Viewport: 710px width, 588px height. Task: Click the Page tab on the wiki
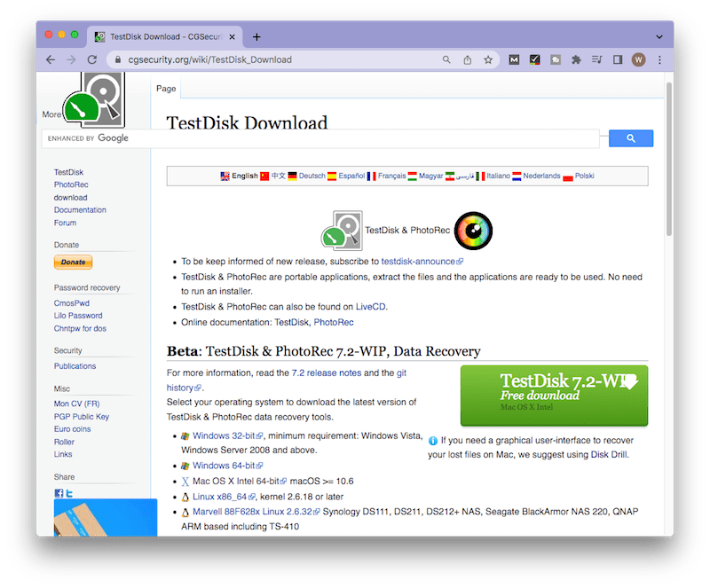coord(166,89)
